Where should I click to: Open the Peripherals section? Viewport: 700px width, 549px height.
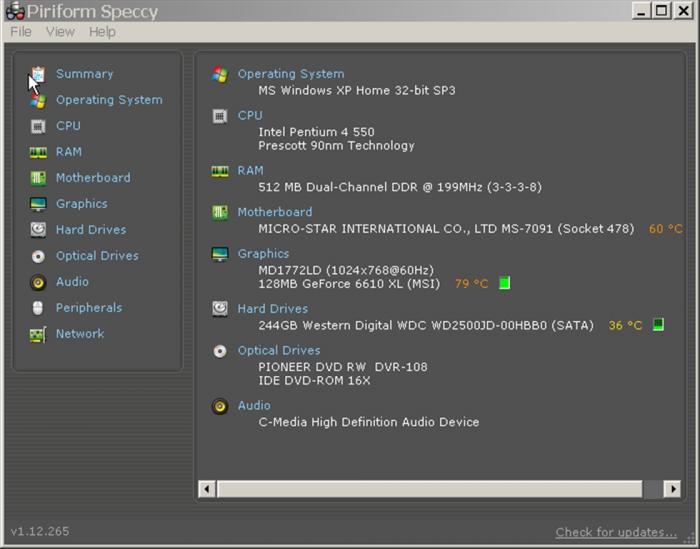coord(89,308)
